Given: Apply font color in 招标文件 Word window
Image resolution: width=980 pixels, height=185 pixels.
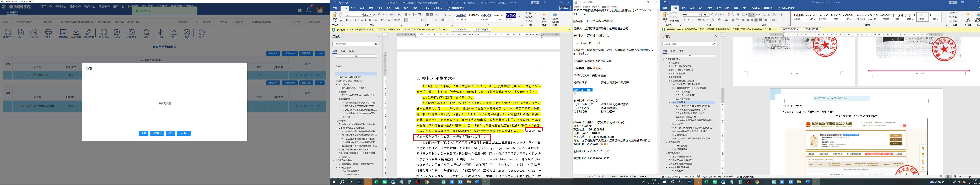Looking at the screenshot, I should (389, 20).
